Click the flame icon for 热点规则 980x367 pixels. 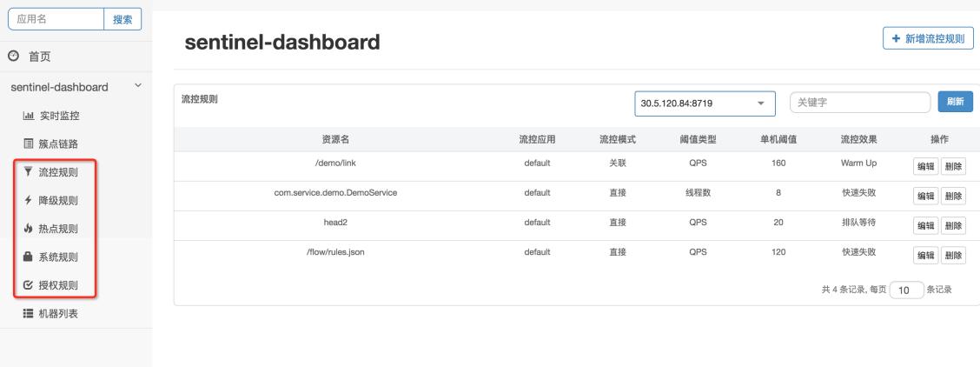(28, 229)
